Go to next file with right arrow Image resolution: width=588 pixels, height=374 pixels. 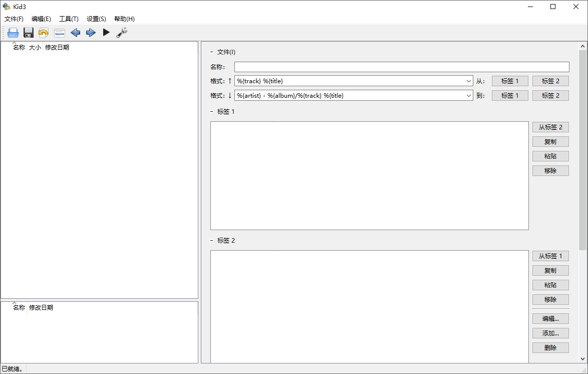pyautogui.click(x=91, y=33)
